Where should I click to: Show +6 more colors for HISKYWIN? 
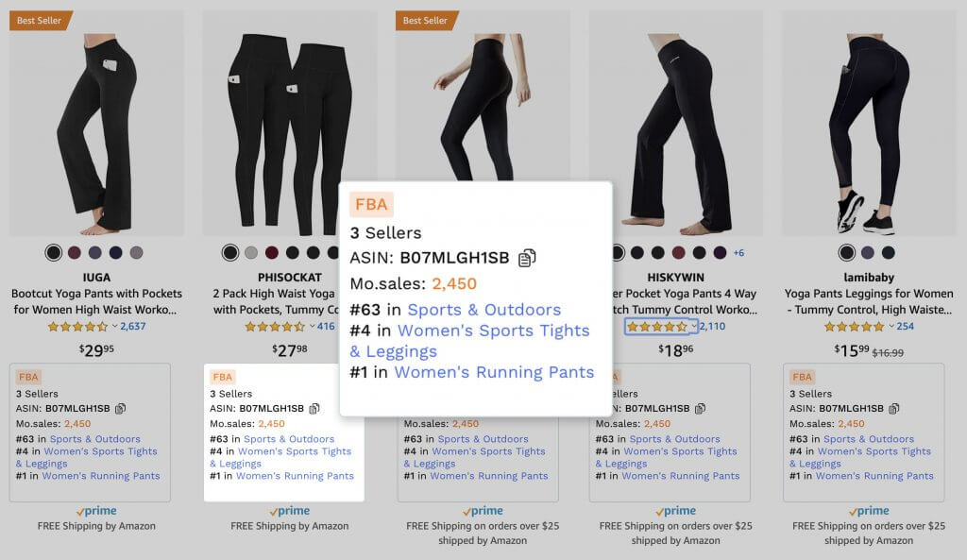point(738,253)
